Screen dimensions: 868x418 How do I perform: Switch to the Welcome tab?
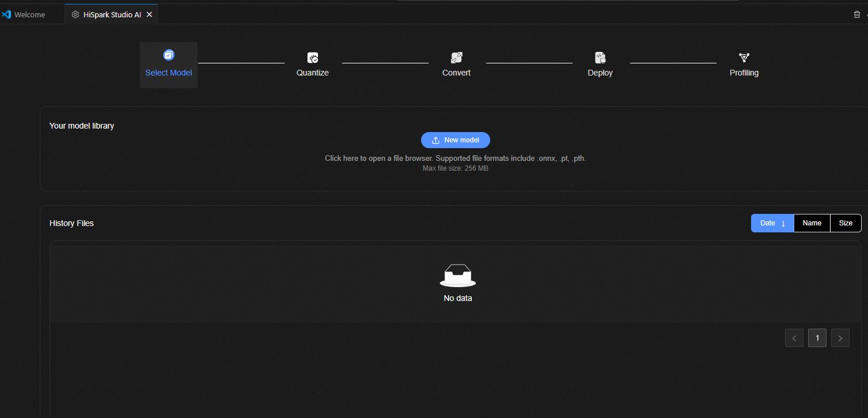point(29,14)
